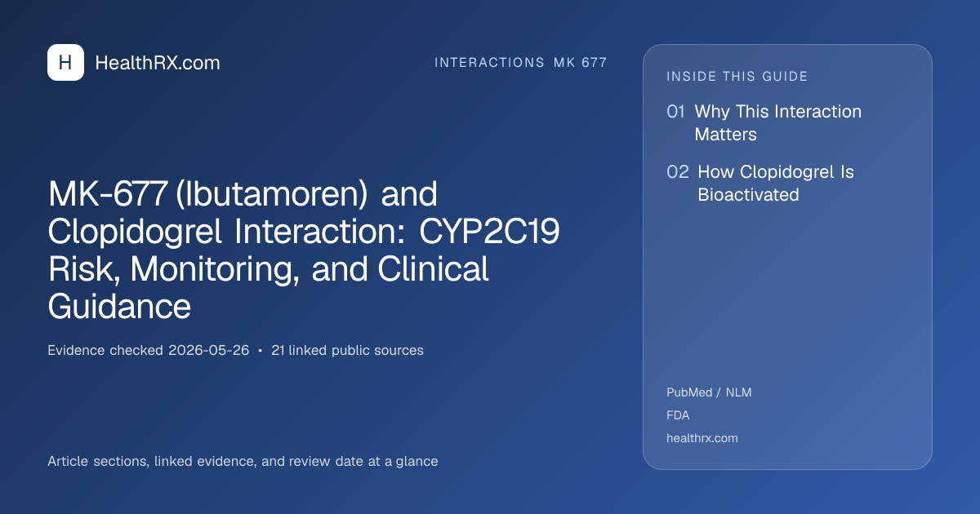
Task: Open the HealthRX.com site name
Action: (x=158, y=63)
